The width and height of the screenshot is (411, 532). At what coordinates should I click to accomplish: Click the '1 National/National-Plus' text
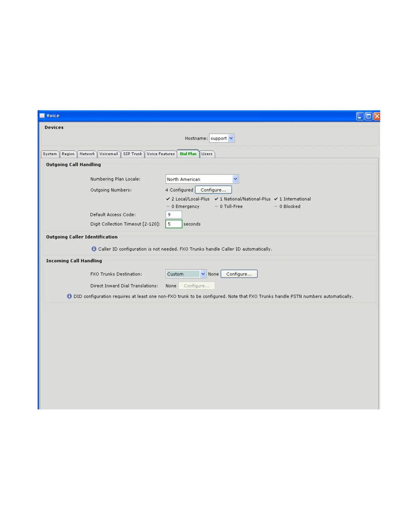point(245,199)
